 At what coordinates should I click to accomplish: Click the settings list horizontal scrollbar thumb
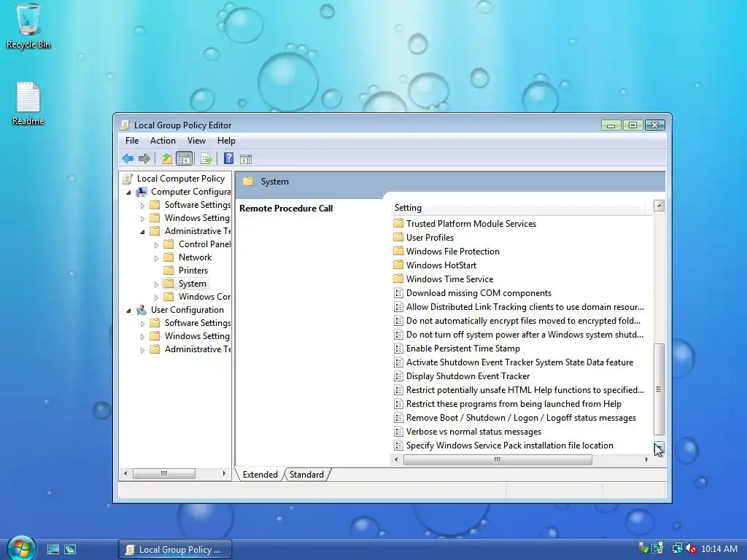(x=498, y=459)
